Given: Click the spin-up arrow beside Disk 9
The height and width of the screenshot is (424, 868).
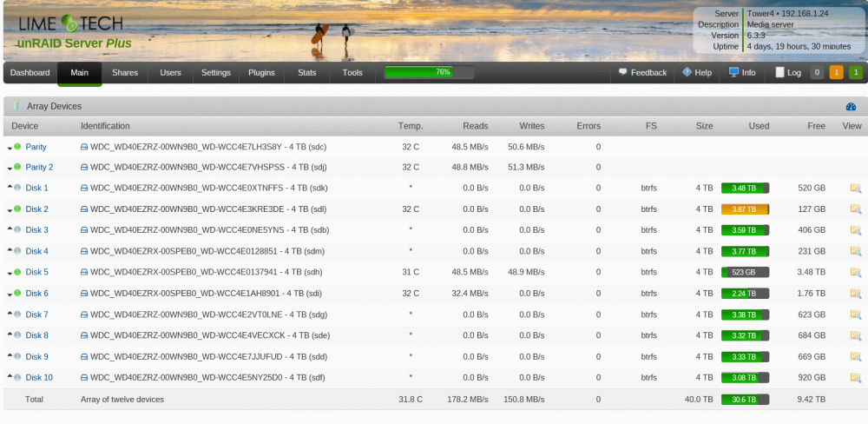Looking at the screenshot, I should point(10,354).
